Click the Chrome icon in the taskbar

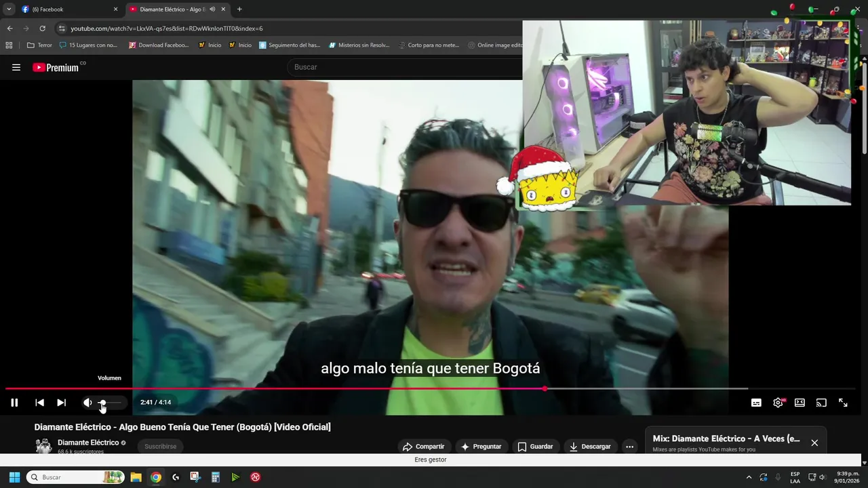click(156, 477)
